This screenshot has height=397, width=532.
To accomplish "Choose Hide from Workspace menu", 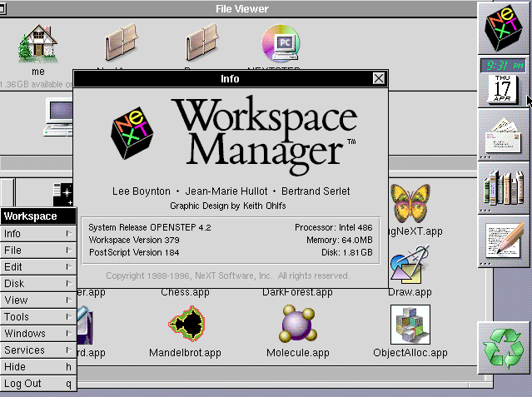I will (x=38, y=366).
